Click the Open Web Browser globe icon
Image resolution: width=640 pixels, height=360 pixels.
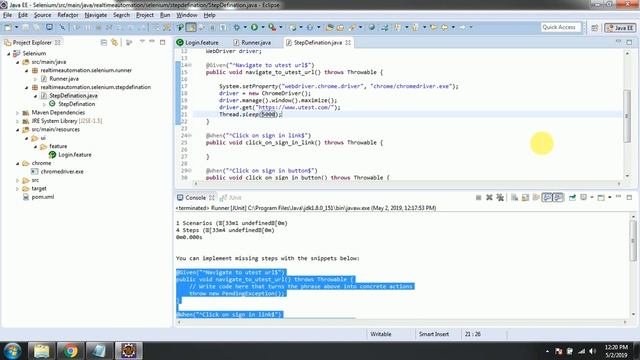371,27
